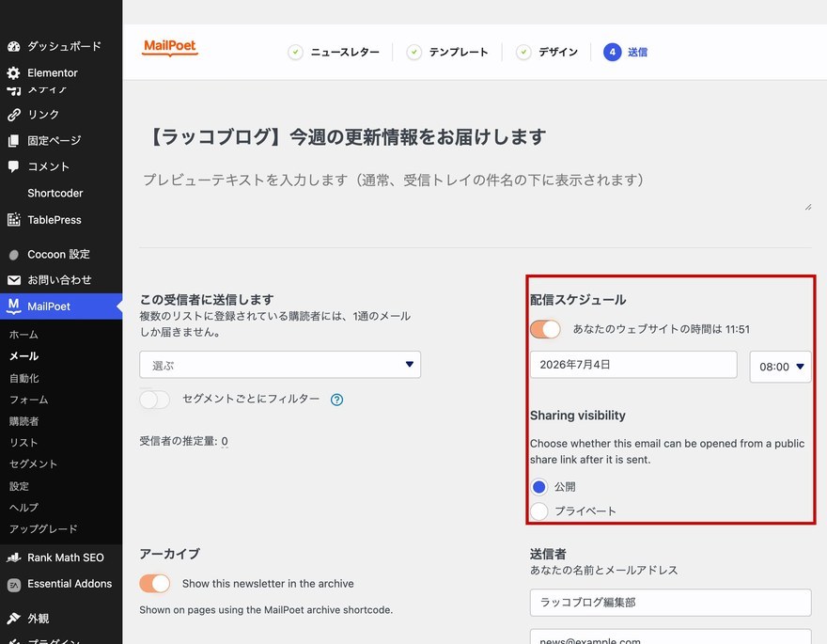Go to ニュースレター step tab
Viewport: 827px width, 644px height.
point(345,53)
